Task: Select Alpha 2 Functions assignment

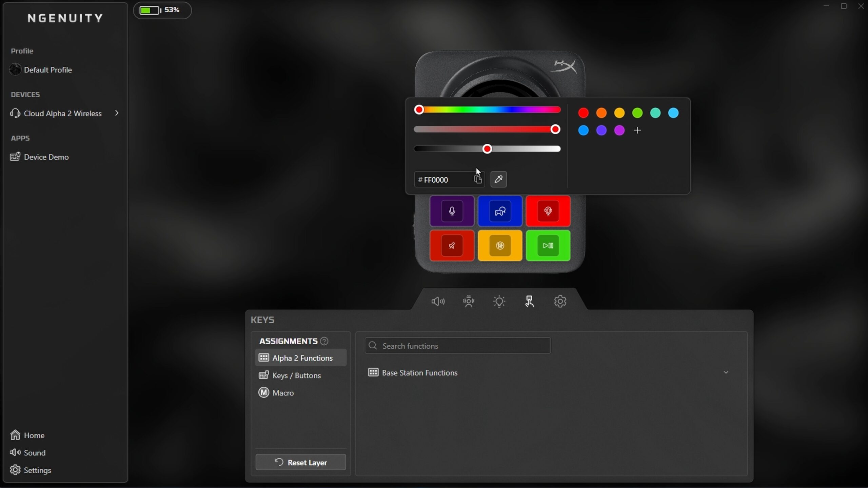Action: (301, 358)
